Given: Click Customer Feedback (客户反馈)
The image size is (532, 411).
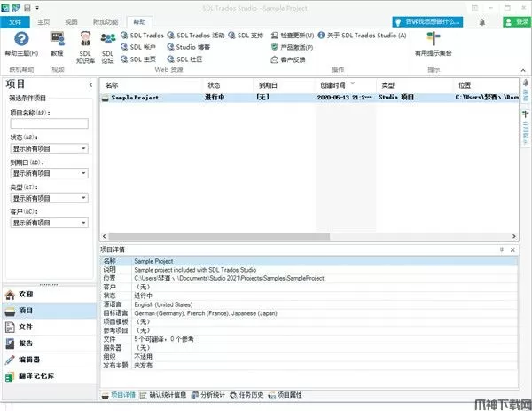Looking at the screenshot, I should pos(288,59).
